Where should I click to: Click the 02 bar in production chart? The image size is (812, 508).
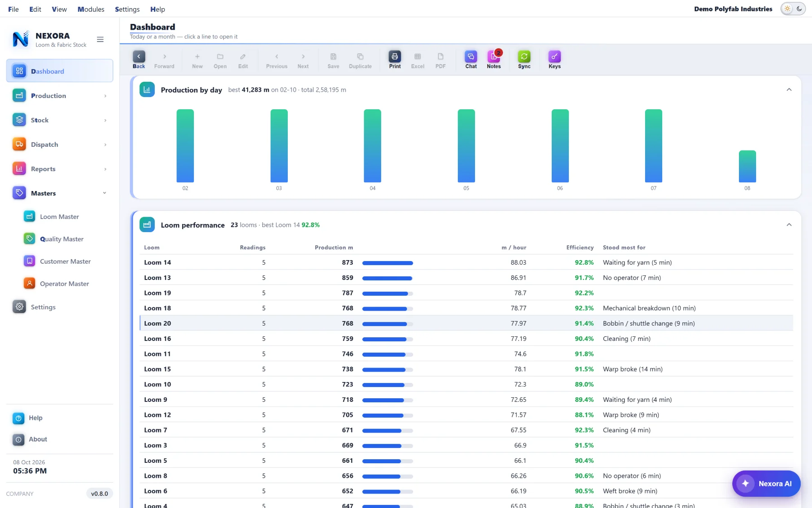(x=185, y=146)
